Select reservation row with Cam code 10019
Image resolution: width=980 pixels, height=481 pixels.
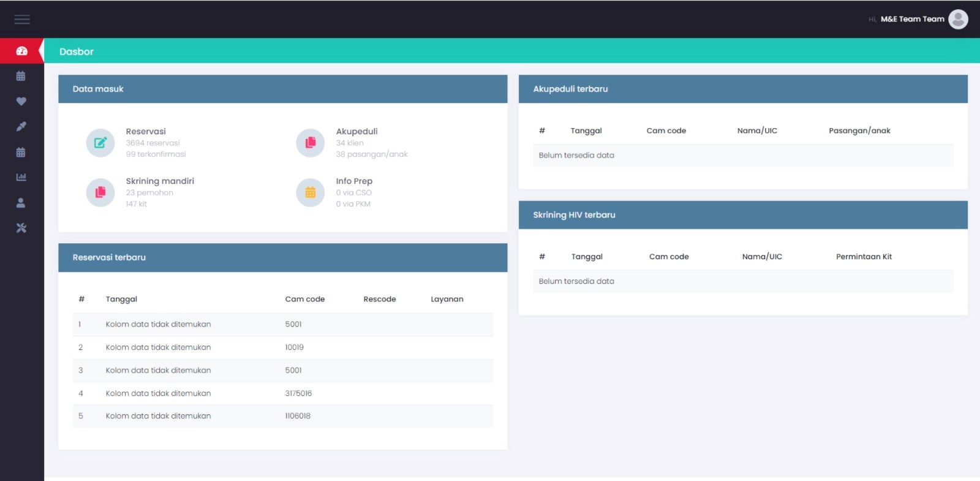coord(282,347)
